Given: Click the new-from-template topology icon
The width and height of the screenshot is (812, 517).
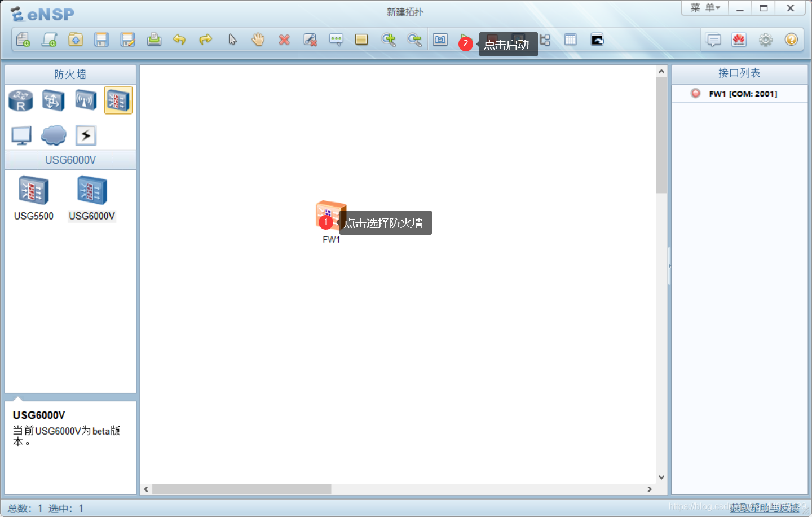Looking at the screenshot, I should coord(50,40).
